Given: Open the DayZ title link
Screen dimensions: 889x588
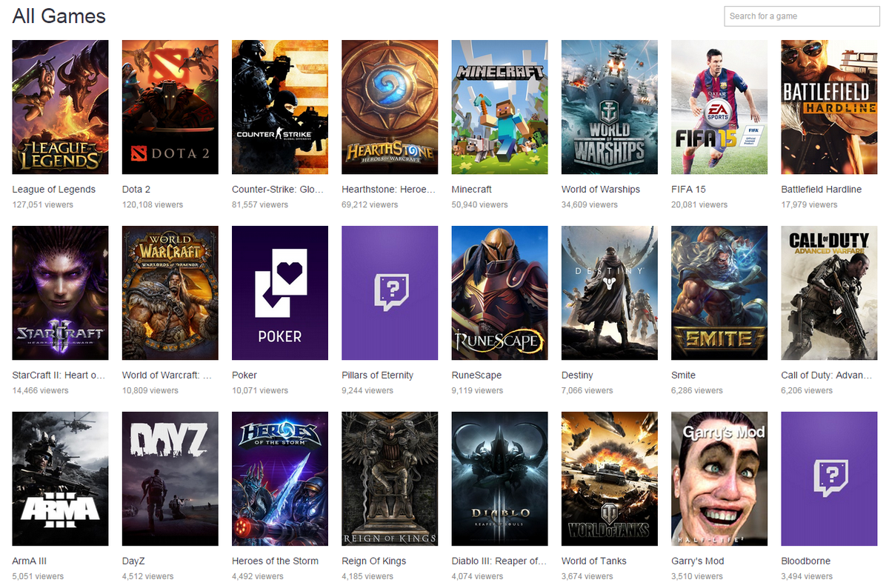Looking at the screenshot, I should click(133, 561).
